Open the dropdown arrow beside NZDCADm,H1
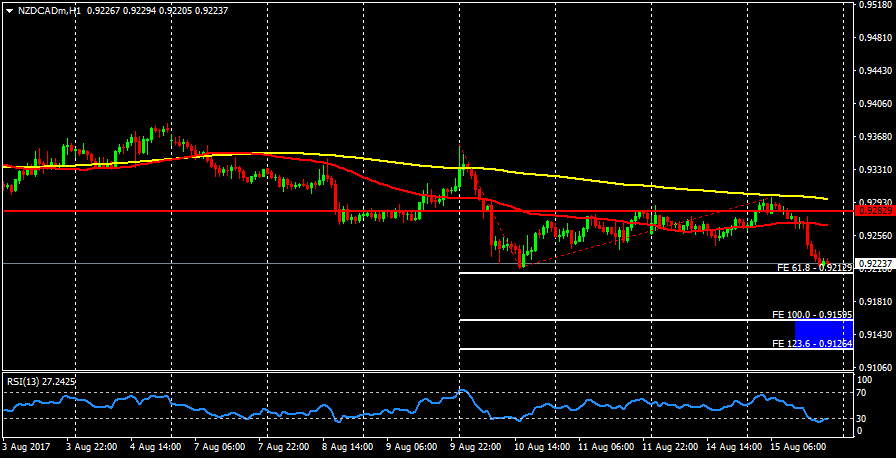This screenshot has width=896, height=458. [8, 10]
